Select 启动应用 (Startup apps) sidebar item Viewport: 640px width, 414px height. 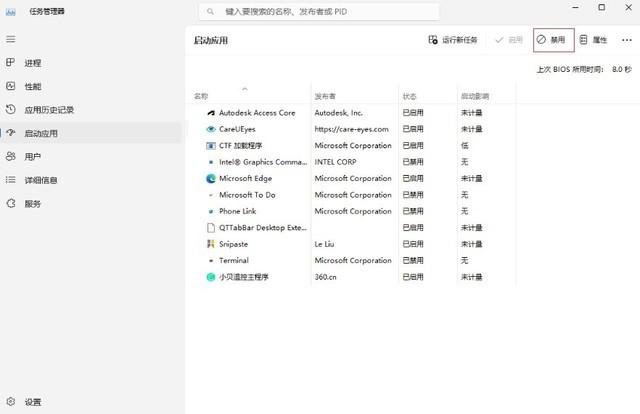point(91,133)
